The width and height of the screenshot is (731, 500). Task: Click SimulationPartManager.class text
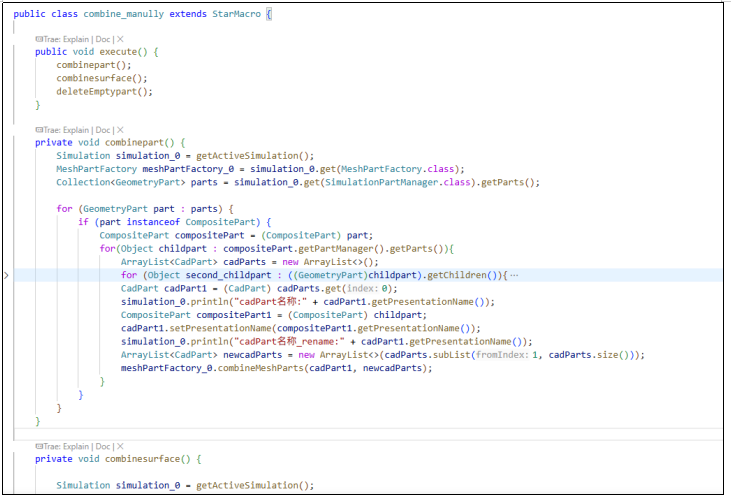(x=398, y=183)
